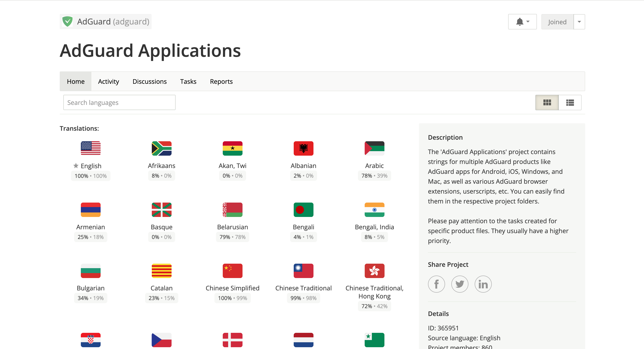Open the Bengali, India flag icon
Screen dimensions: 644x349
pos(375,210)
